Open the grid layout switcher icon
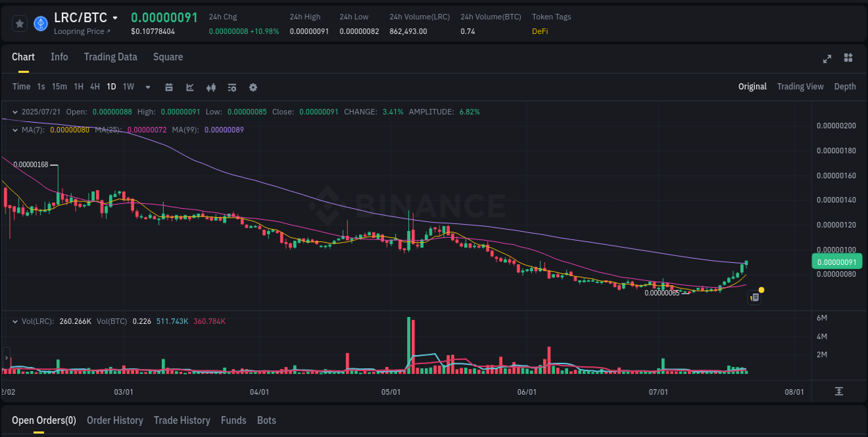Viewport: 868px width, 437px height. 849,59
